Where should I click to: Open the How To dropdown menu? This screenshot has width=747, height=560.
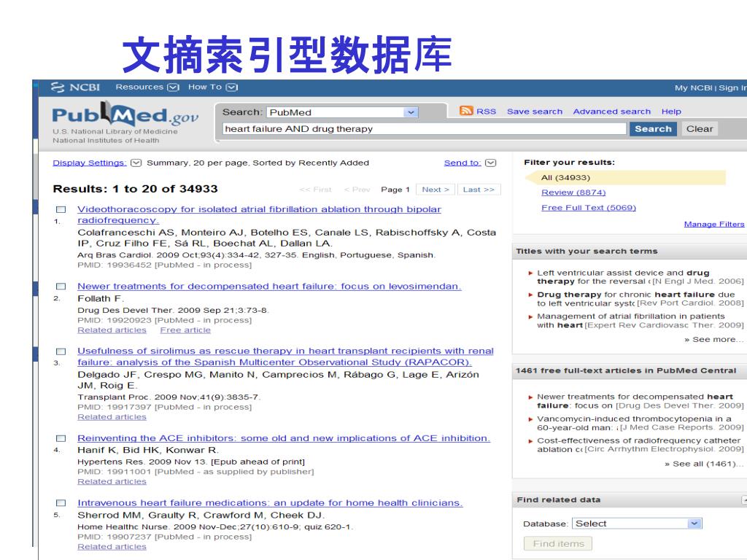coord(212,87)
